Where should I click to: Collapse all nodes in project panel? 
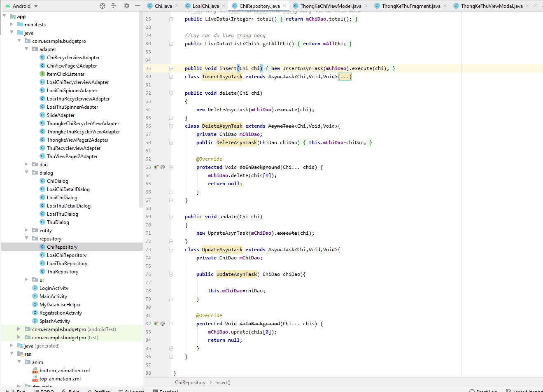113,6
